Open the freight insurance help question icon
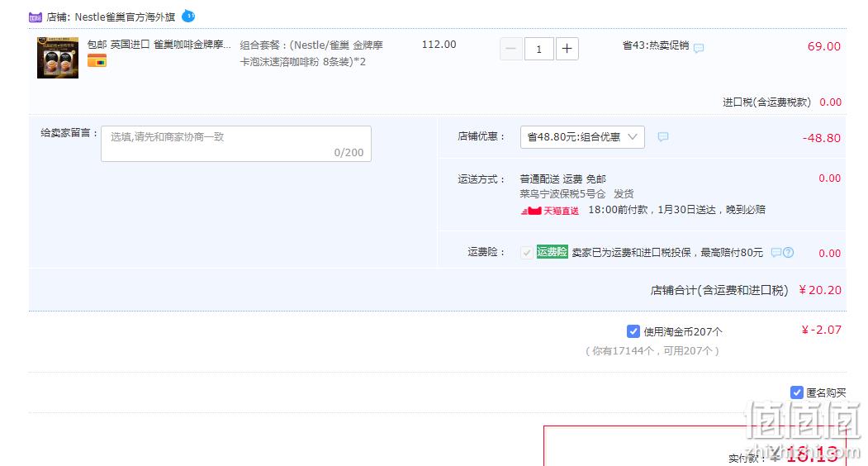The height and width of the screenshot is (466, 868). click(x=788, y=253)
